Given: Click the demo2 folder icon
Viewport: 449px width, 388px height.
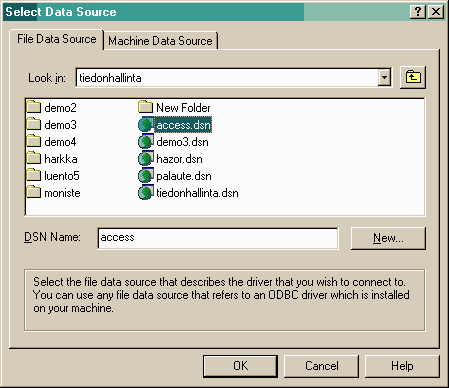Looking at the screenshot, I should click(x=33, y=107).
